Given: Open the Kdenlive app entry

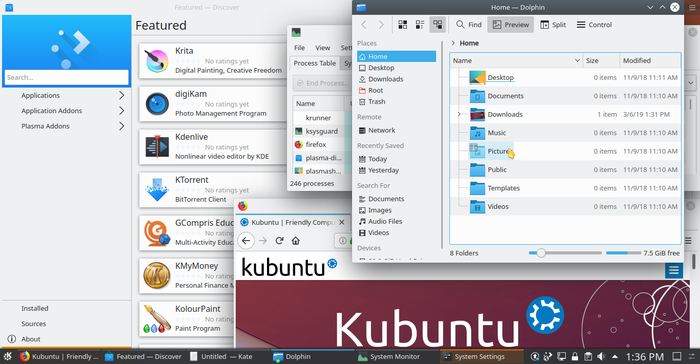Looking at the screenshot, I should [x=212, y=146].
